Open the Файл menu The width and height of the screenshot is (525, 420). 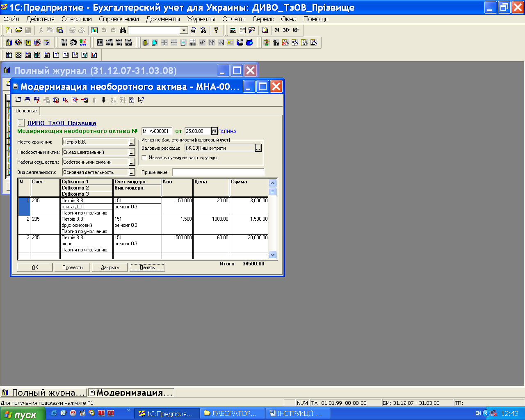(11, 19)
